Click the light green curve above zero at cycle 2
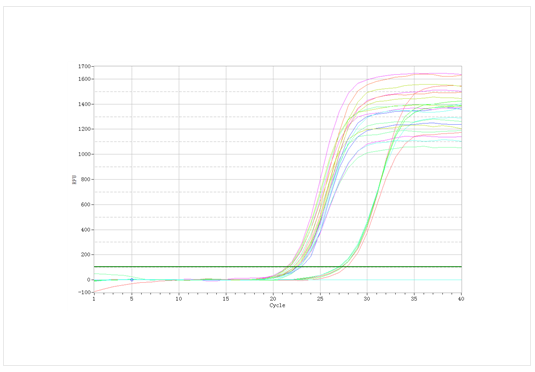The image size is (535, 372). pos(103,274)
